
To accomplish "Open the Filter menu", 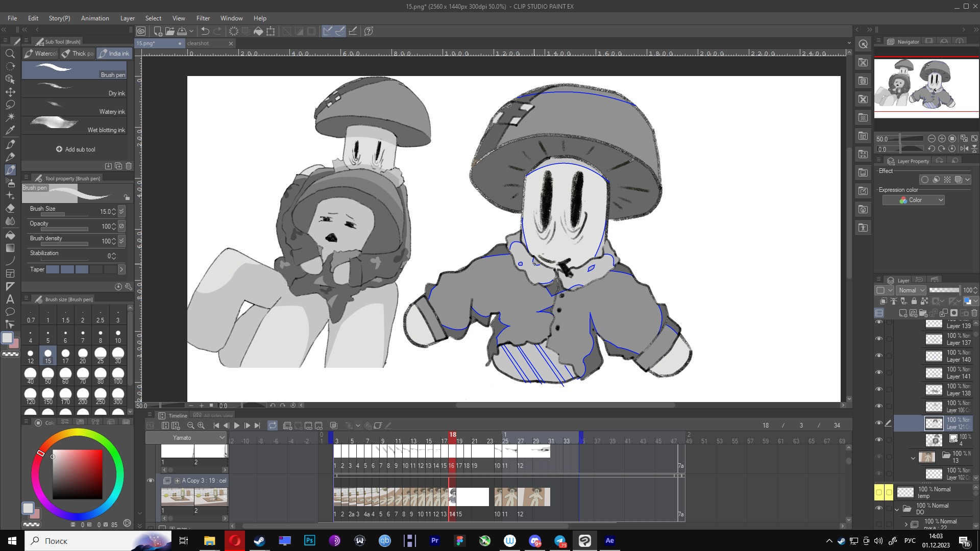I will [203, 18].
